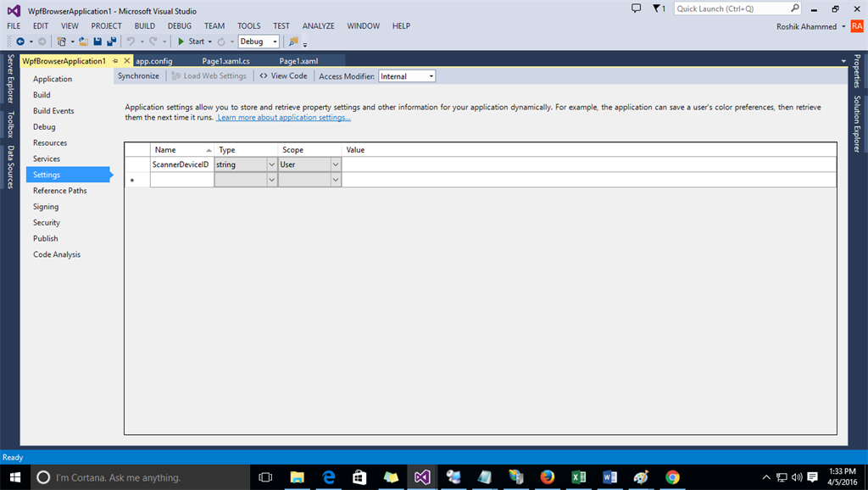Screen dimensions: 868x490
Task: Click the notifications flag icon
Action: (657, 8)
